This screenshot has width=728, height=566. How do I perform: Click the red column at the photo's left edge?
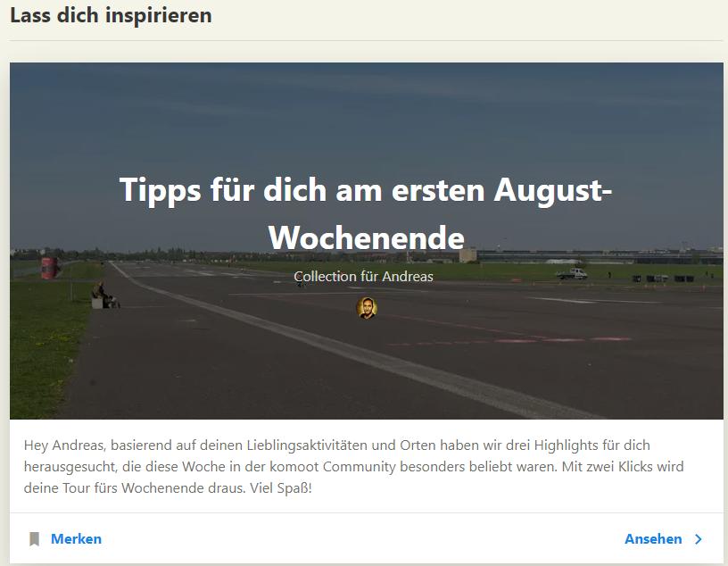[x=49, y=268]
